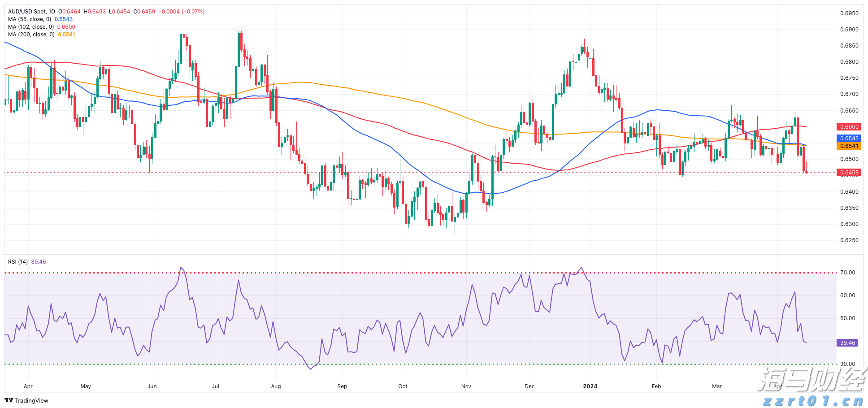Select the MA (102, close, 0) legend
The image size is (868, 408).
[31, 27]
